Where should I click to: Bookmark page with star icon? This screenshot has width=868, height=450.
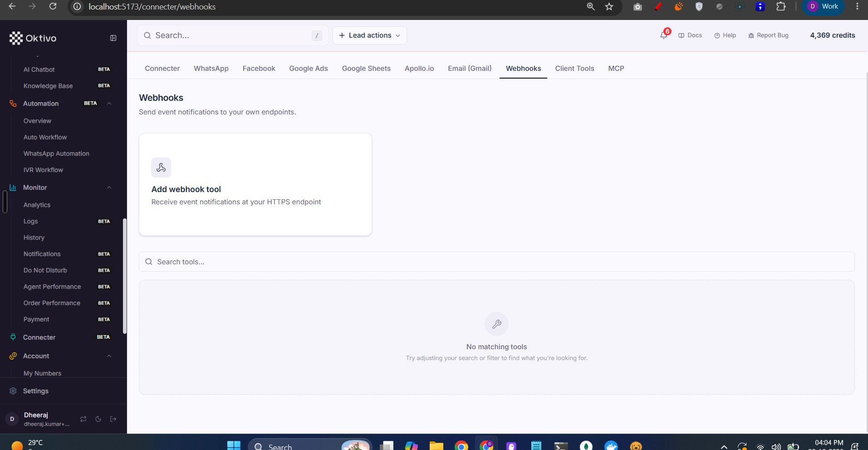pyautogui.click(x=609, y=6)
